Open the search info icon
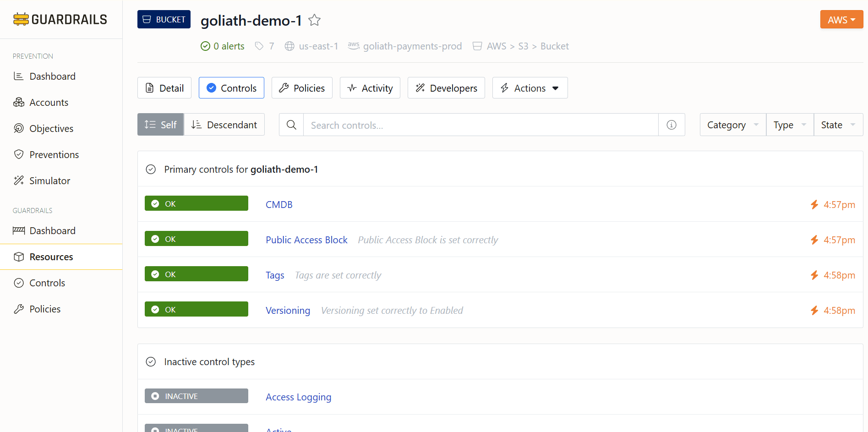 coord(671,125)
